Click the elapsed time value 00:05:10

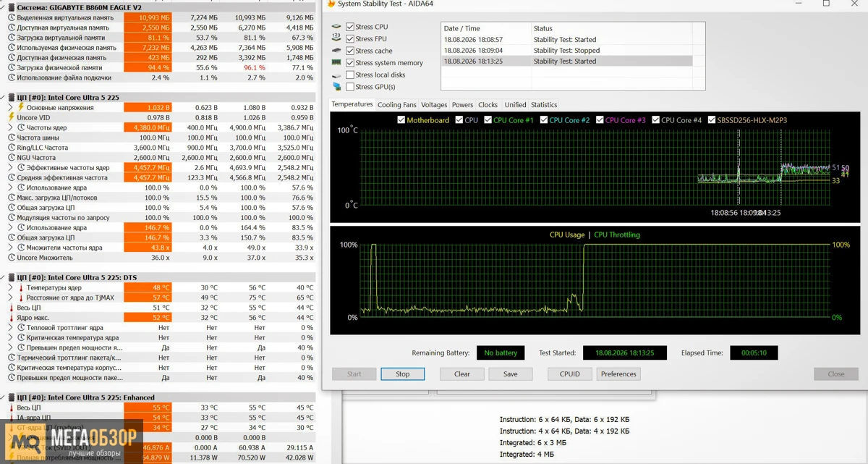tap(754, 353)
